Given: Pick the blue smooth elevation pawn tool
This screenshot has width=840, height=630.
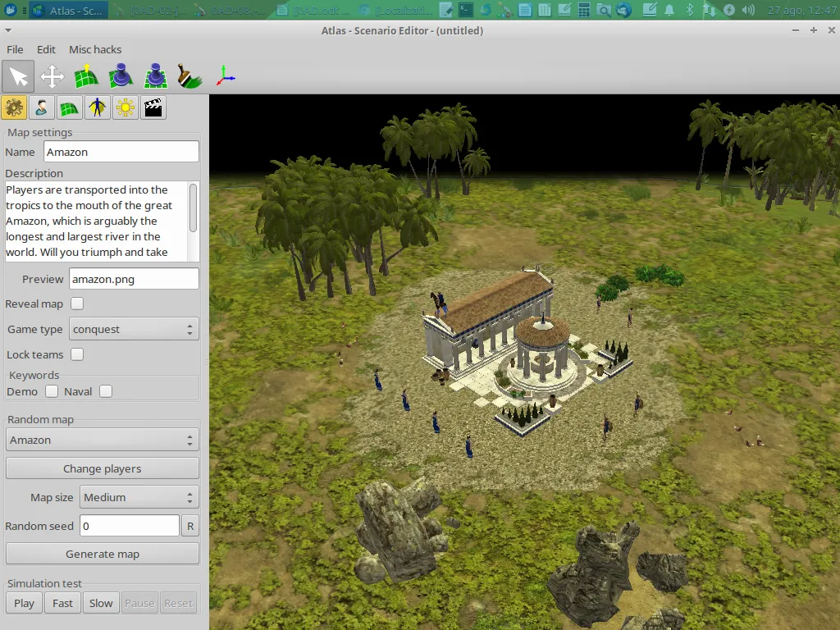Looking at the screenshot, I should (x=121, y=76).
